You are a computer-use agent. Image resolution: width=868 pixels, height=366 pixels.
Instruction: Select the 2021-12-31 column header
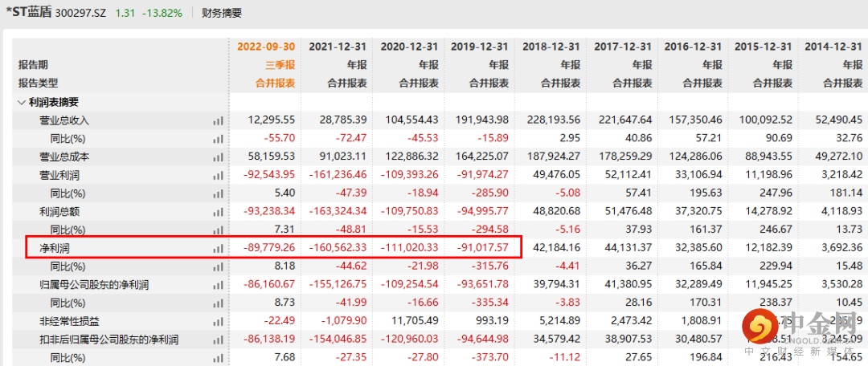click(x=338, y=47)
